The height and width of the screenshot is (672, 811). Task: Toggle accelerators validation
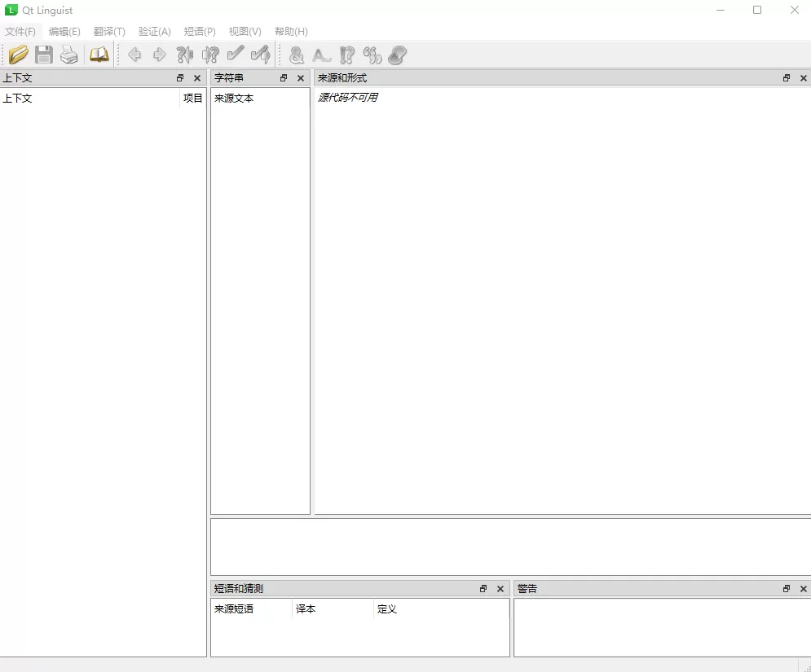coord(296,55)
